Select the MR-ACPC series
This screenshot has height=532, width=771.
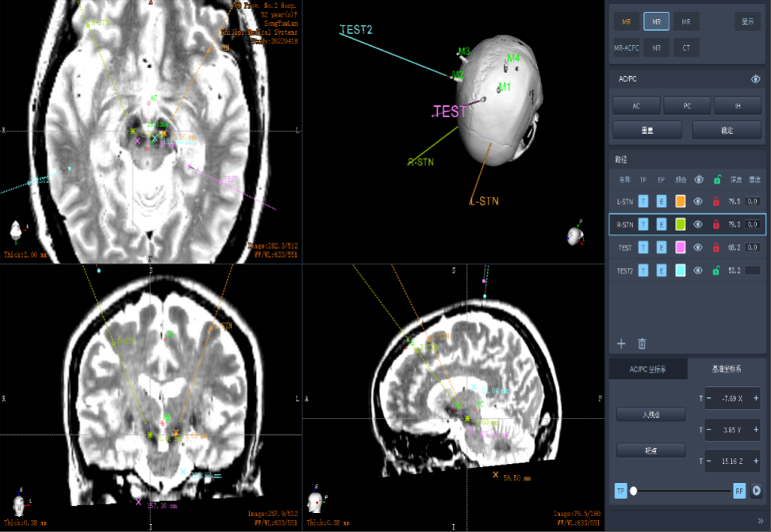pyautogui.click(x=627, y=48)
